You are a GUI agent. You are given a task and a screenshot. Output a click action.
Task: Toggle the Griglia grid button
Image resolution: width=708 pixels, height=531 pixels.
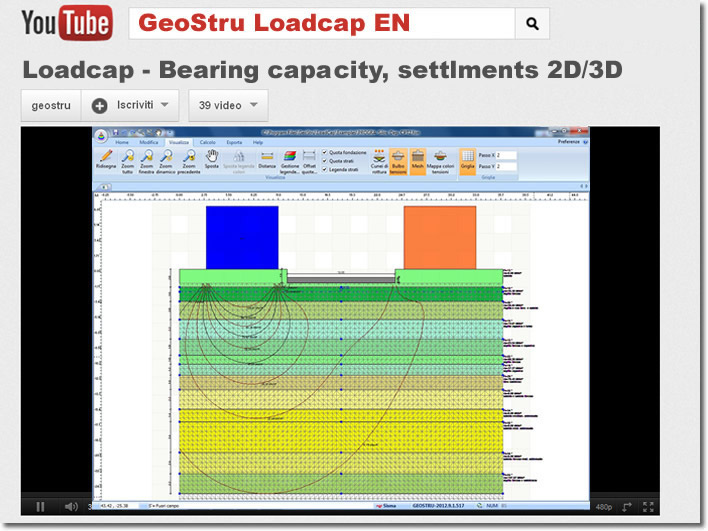pyautogui.click(x=467, y=161)
